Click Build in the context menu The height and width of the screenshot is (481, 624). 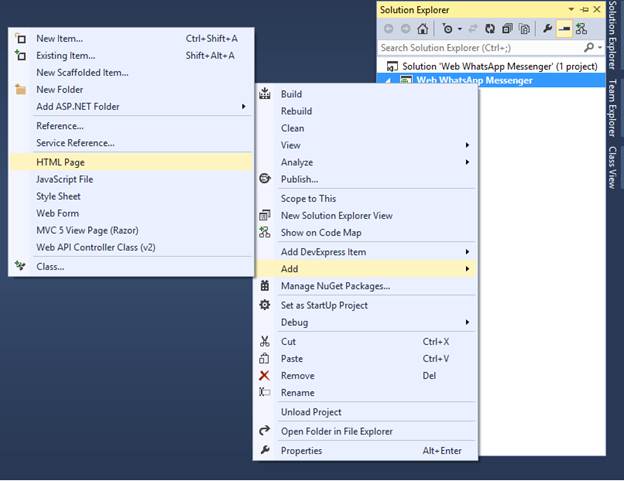(365, 94)
